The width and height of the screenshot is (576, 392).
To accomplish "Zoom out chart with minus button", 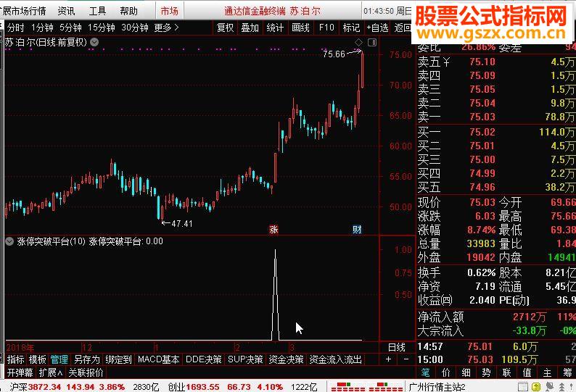I will click(406, 359).
